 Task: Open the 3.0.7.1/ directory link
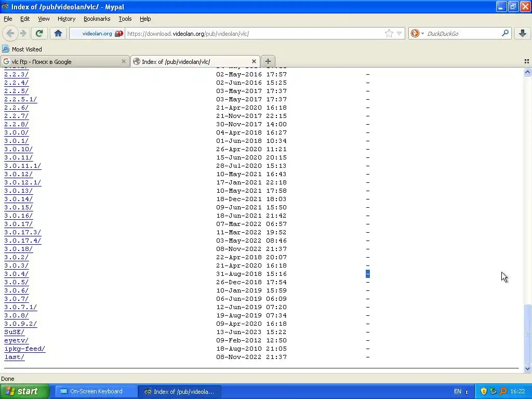(20, 307)
